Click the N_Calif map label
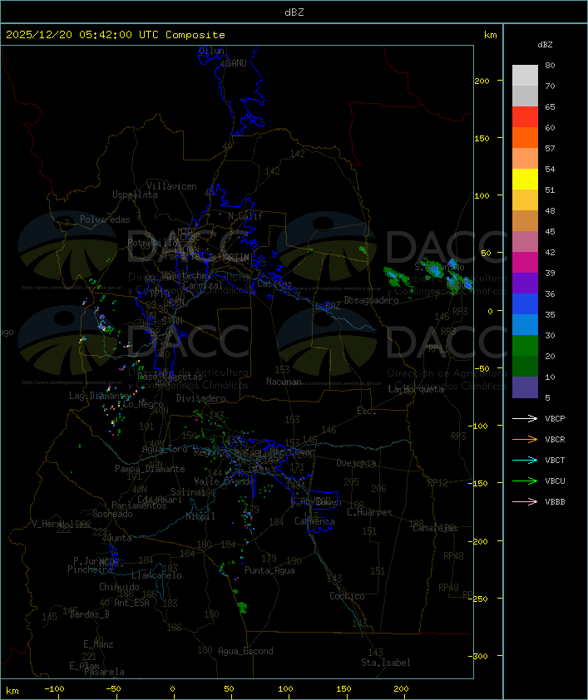 [245, 216]
